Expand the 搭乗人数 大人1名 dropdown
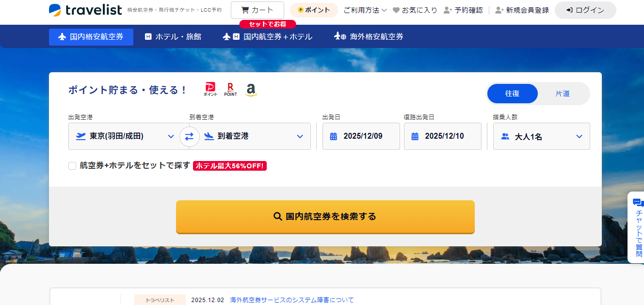The width and height of the screenshot is (644, 305). pos(541,136)
